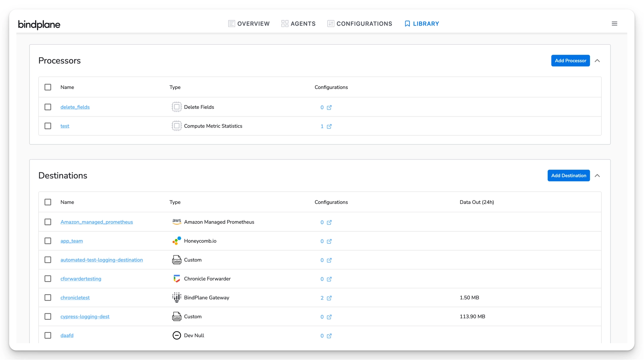Click the Delete Fields processor icon
The image size is (644, 360).
pyautogui.click(x=176, y=107)
